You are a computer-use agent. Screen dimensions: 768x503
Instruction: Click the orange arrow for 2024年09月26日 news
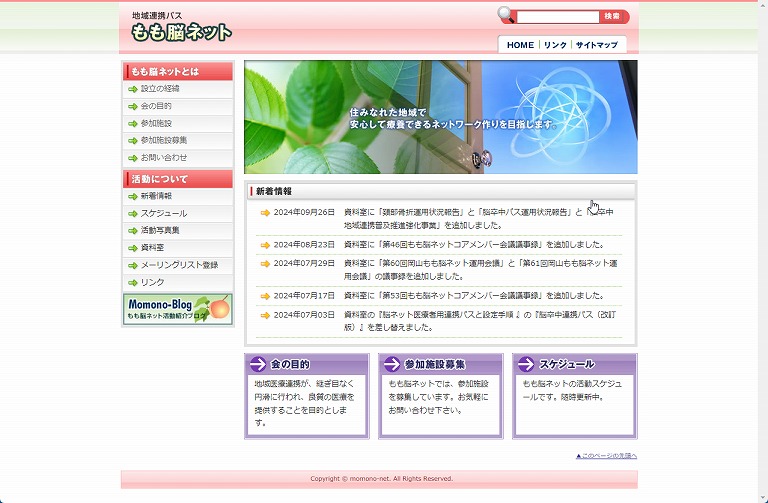(x=265, y=213)
